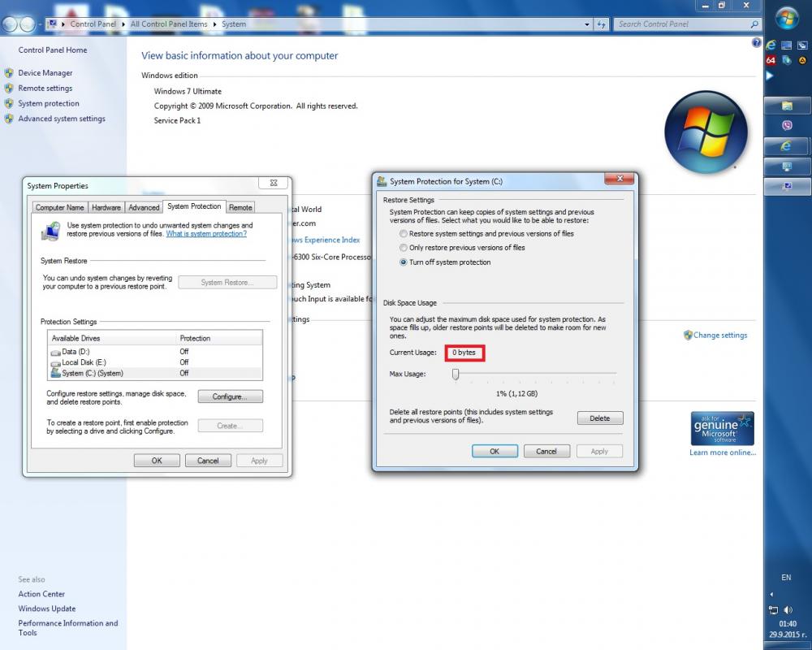Open the address bar history dropdown arrow
This screenshot has height=650, width=812.
[x=587, y=24]
